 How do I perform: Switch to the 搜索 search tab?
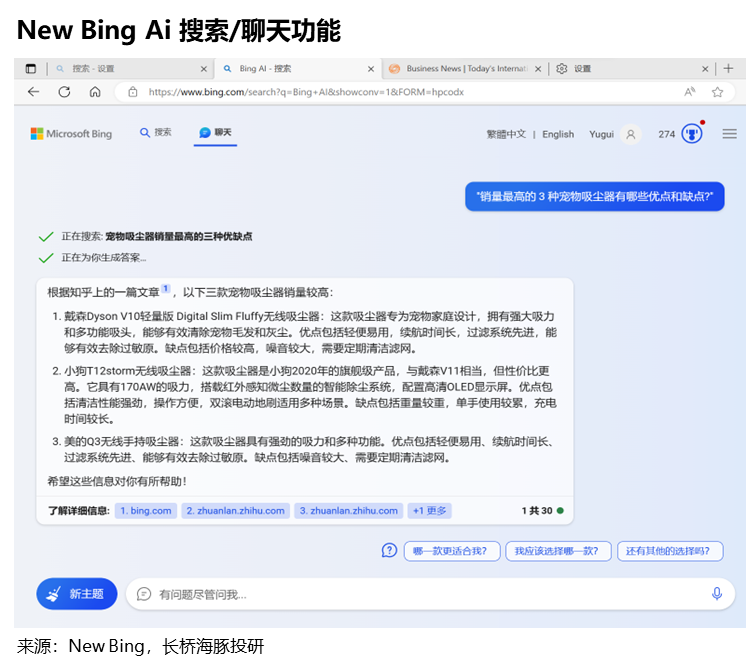tap(156, 132)
